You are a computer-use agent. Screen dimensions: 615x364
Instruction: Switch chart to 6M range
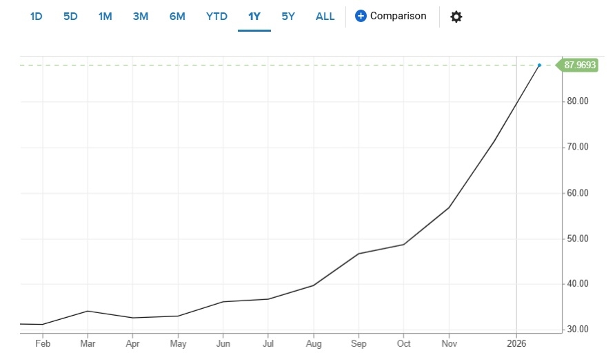pyautogui.click(x=177, y=17)
